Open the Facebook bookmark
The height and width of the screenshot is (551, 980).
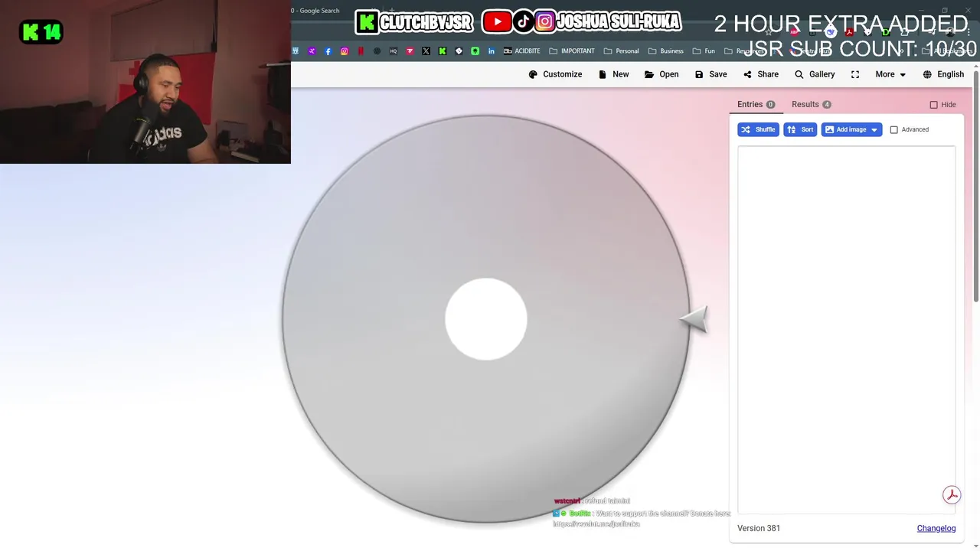tap(328, 51)
